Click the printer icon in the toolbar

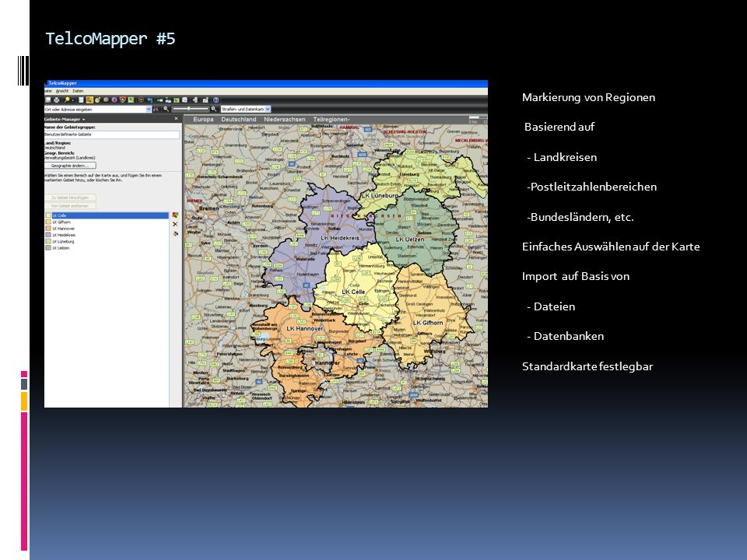coord(57,100)
